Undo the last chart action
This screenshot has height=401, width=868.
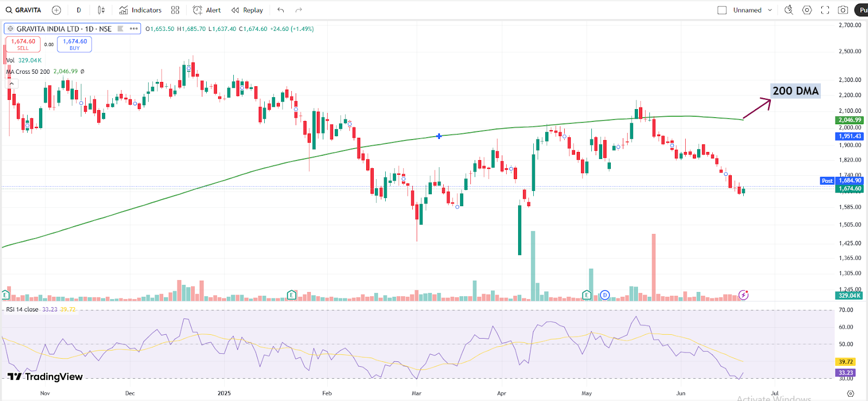click(280, 10)
